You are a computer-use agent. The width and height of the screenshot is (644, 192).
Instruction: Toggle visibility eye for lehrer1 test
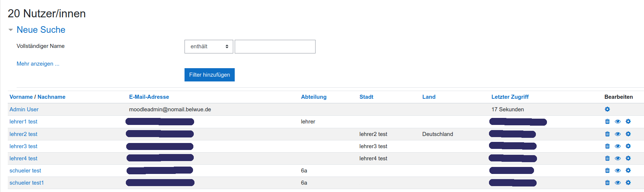[x=617, y=122]
